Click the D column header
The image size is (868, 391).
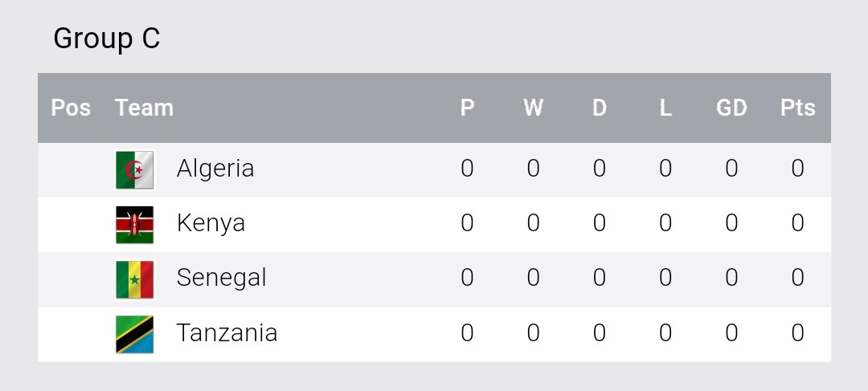click(599, 108)
